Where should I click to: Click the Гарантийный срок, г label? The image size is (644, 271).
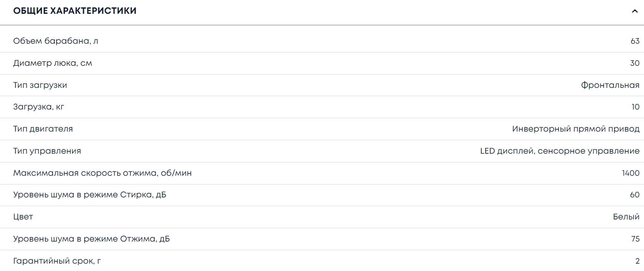[x=57, y=261]
